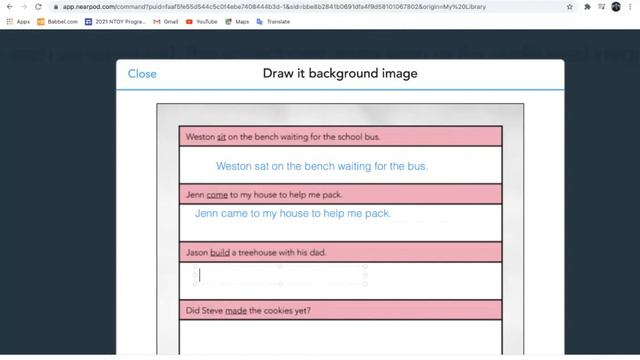This screenshot has height=360, width=640.
Task: Select the text 'Weston sat on the bench waiting for the bus.'
Action: pos(322,166)
